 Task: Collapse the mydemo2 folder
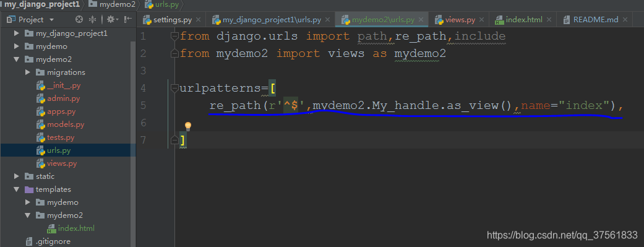(x=17, y=59)
